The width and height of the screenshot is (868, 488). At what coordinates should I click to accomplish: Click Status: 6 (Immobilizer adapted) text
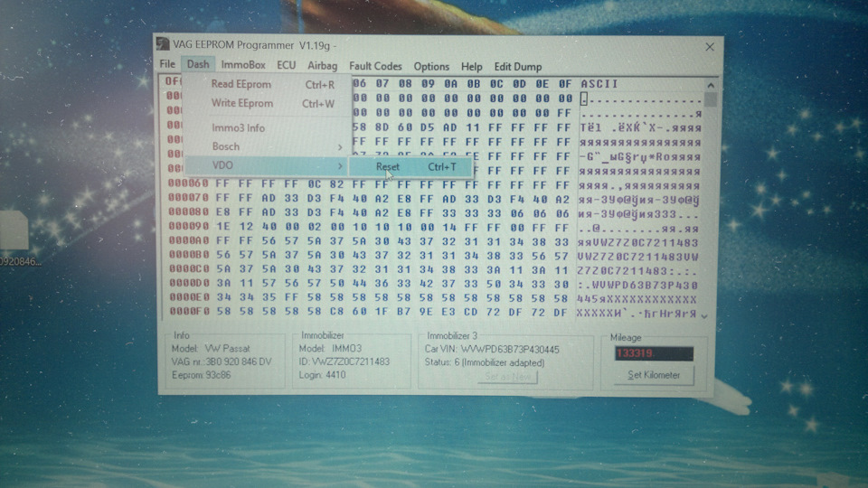pos(485,363)
